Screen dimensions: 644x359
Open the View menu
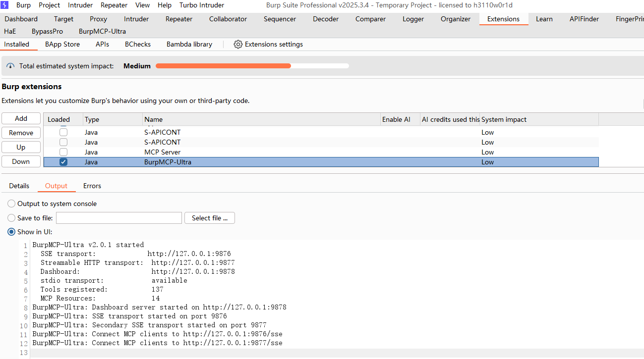pos(142,5)
